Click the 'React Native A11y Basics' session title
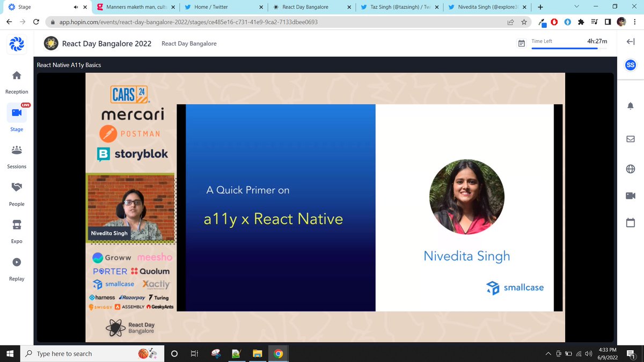Viewport: 644px width, 362px height. [x=69, y=65]
